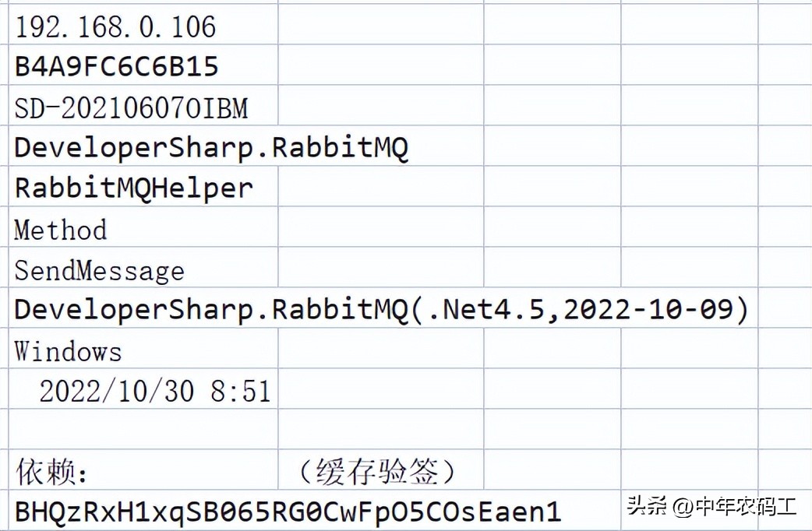Viewport: 812px width, 531px height.
Task: Select the empty cell right of Method
Action: (x=380, y=230)
